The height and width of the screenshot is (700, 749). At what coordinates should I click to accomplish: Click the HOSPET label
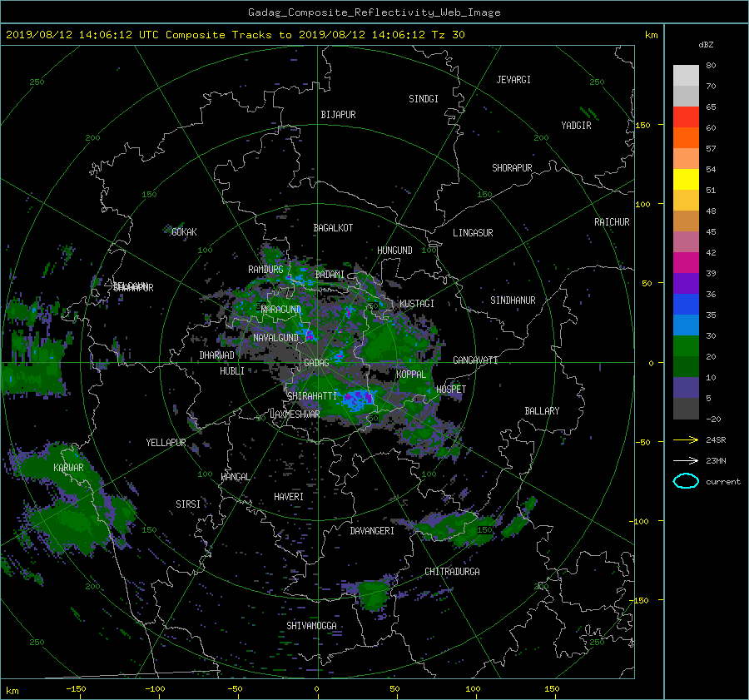451,390
